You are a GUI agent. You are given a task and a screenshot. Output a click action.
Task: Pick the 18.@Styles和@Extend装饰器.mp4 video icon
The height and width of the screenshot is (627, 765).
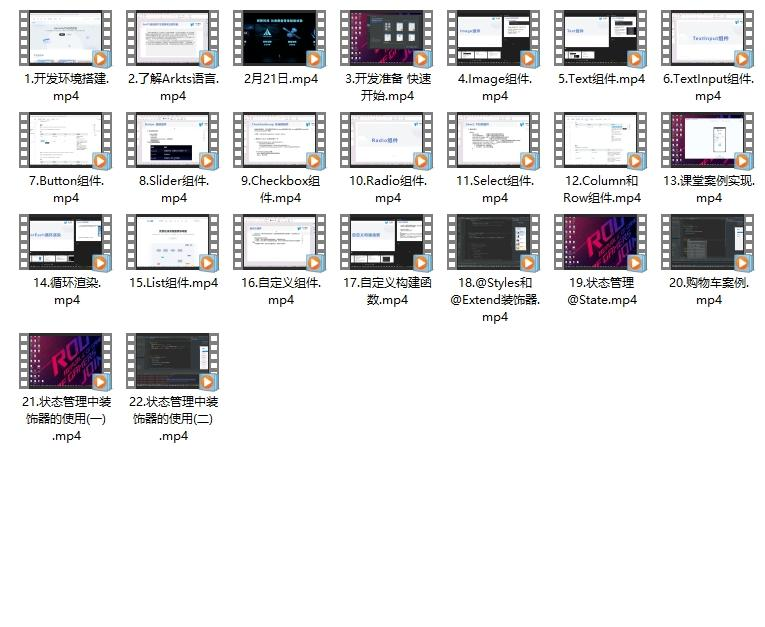pos(494,243)
